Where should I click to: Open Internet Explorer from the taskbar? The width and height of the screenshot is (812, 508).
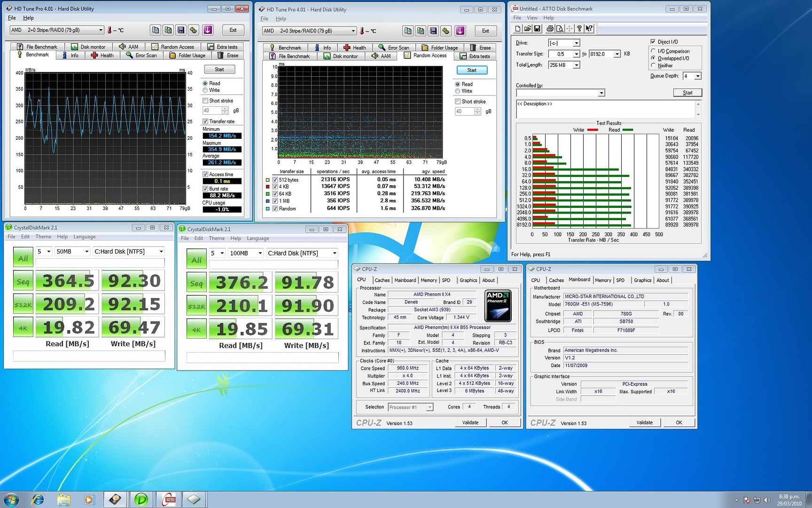point(38,499)
